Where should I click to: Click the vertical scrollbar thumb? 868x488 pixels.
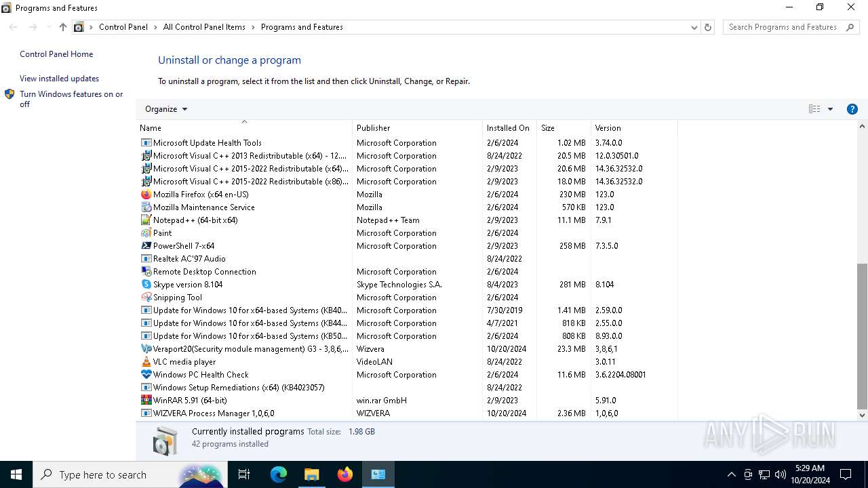click(863, 336)
